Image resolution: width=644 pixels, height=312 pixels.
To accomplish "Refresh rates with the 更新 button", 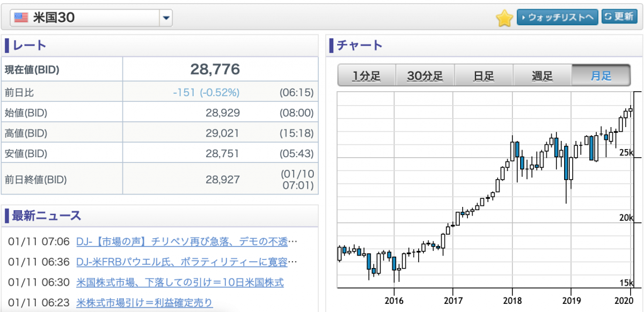I will click(x=619, y=17).
